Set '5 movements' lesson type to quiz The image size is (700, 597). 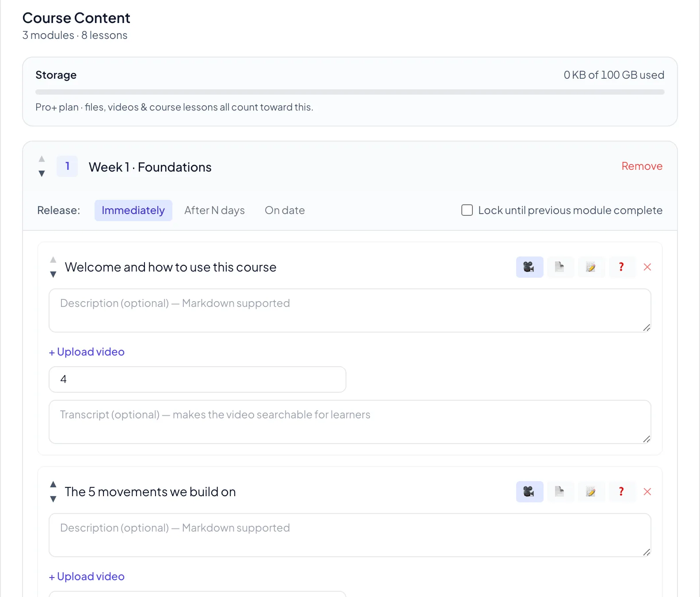[622, 492]
